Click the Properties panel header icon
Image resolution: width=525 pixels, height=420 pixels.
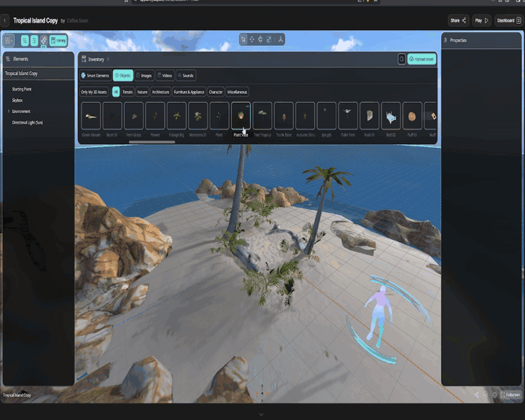pyautogui.click(x=446, y=40)
